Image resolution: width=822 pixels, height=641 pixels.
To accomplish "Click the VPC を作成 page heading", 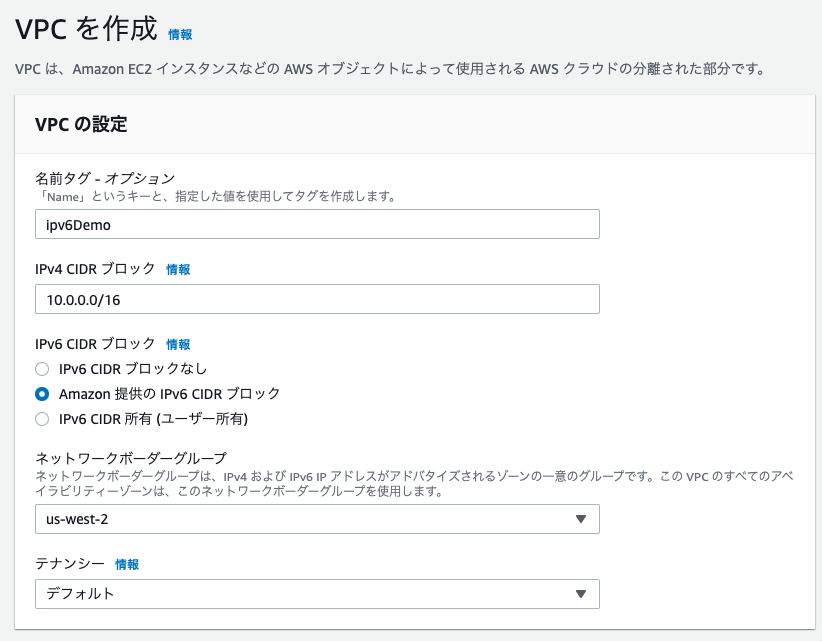I will coord(86,29).
